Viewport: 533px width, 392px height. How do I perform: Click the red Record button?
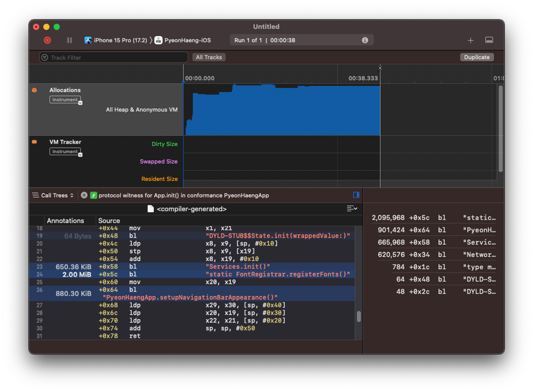coord(47,40)
